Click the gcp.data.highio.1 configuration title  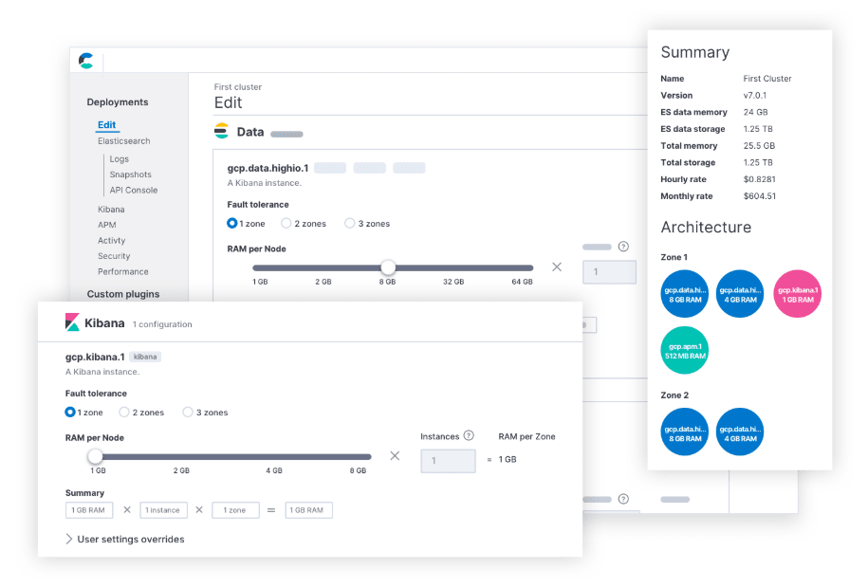tap(268, 168)
